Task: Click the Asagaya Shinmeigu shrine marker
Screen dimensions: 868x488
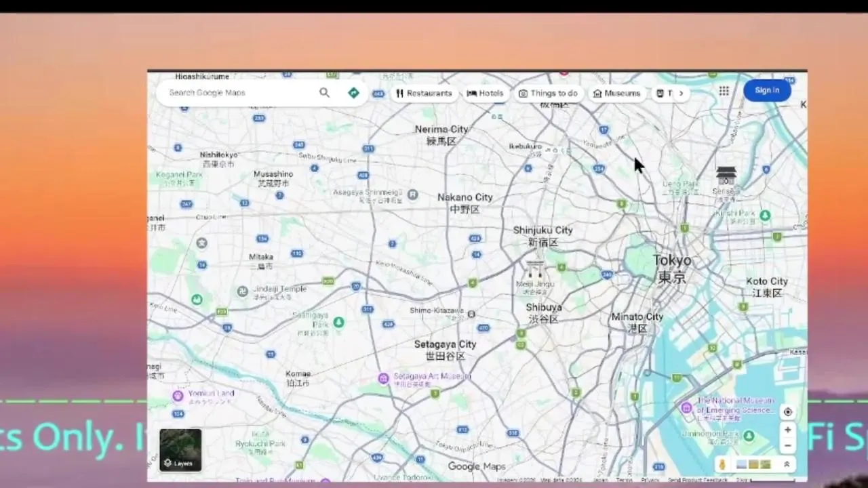Action: (x=412, y=195)
